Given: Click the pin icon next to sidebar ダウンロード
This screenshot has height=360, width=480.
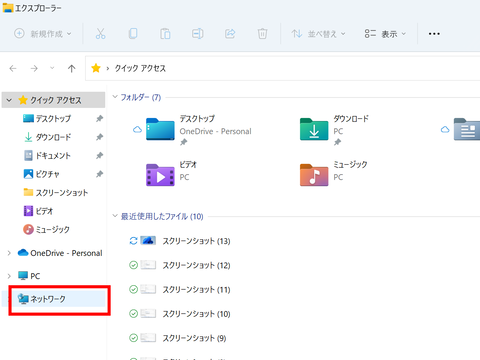Looking at the screenshot, I should pyautogui.click(x=99, y=137).
